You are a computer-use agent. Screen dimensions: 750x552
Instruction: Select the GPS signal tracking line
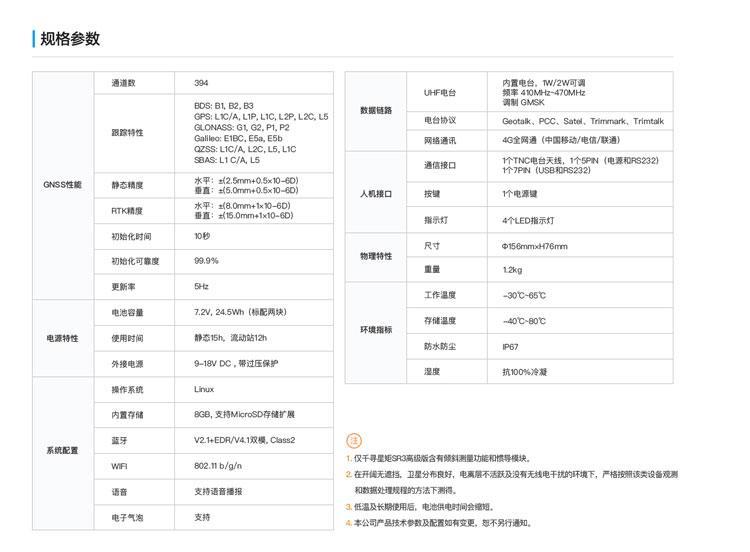(x=261, y=116)
